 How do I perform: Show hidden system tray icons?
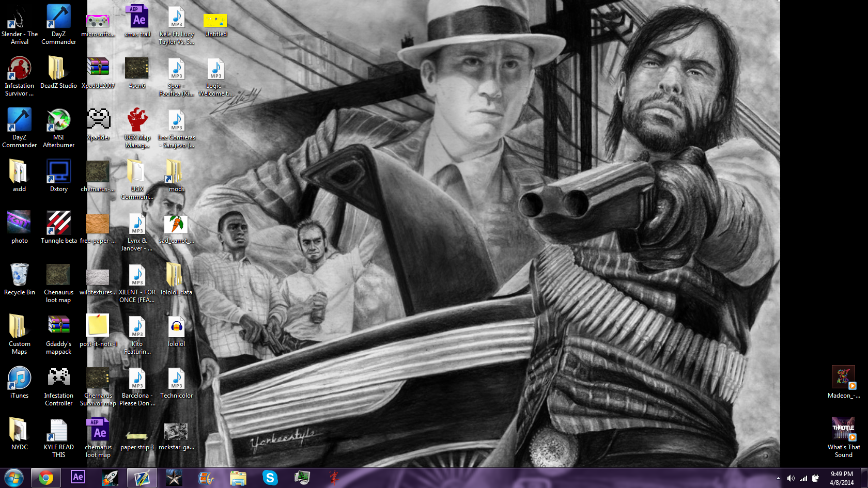tap(778, 479)
